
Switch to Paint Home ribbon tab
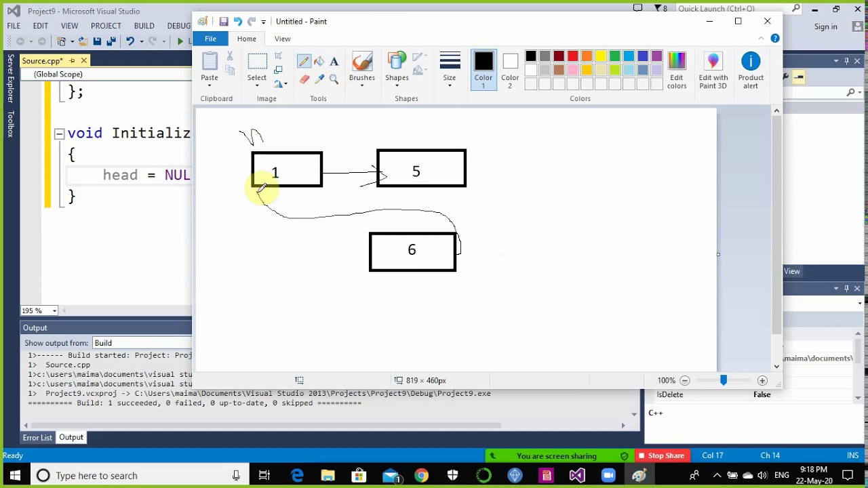pyautogui.click(x=247, y=39)
